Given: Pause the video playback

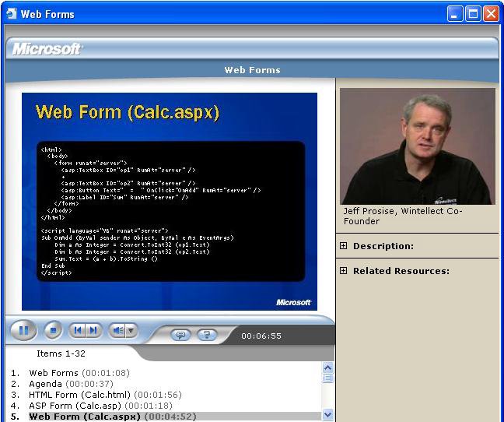Looking at the screenshot, I should coord(23,330).
